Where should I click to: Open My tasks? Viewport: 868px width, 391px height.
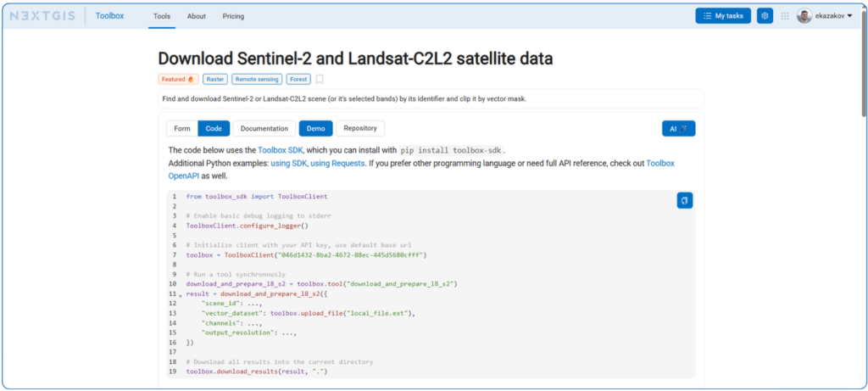pos(723,16)
